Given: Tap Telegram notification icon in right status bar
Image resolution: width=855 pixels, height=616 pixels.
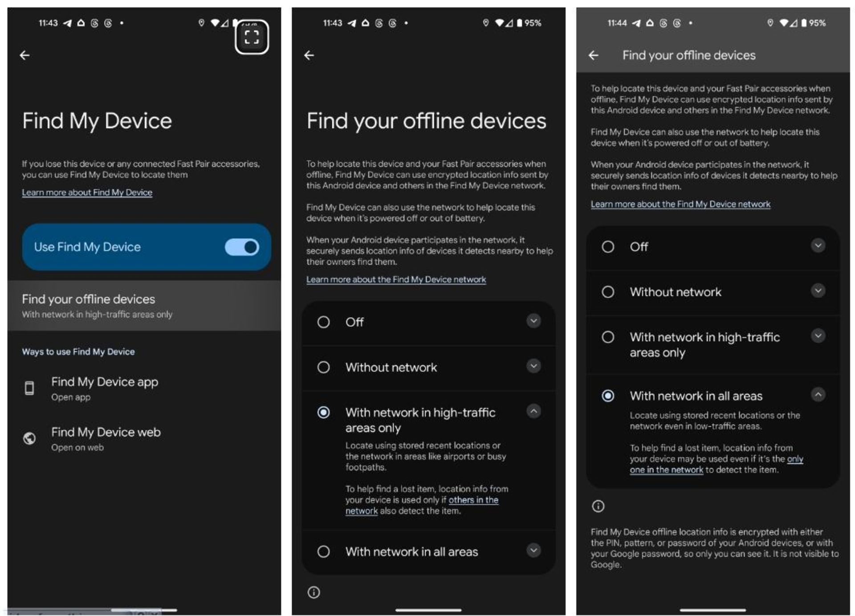Looking at the screenshot, I should tap(636, 23).
